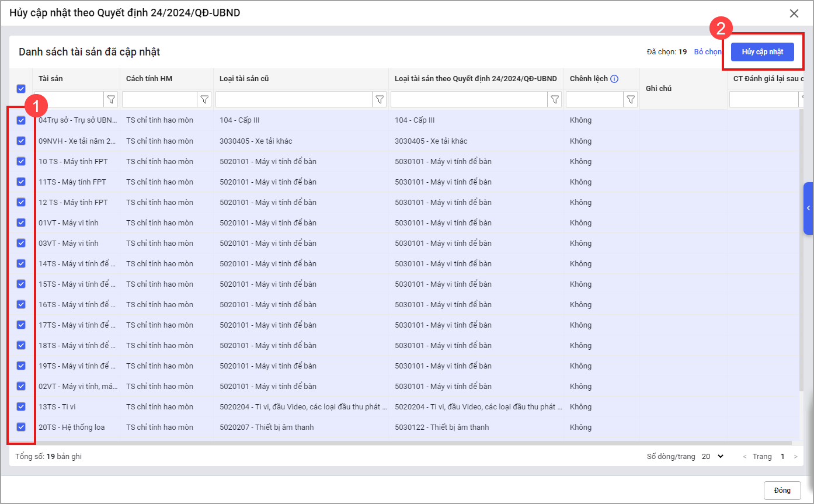This screenshot has height=504, width=814.
Task: Click the info icon beside Chênh lệch
Action: pyautogui.click(x=614, y=79)
